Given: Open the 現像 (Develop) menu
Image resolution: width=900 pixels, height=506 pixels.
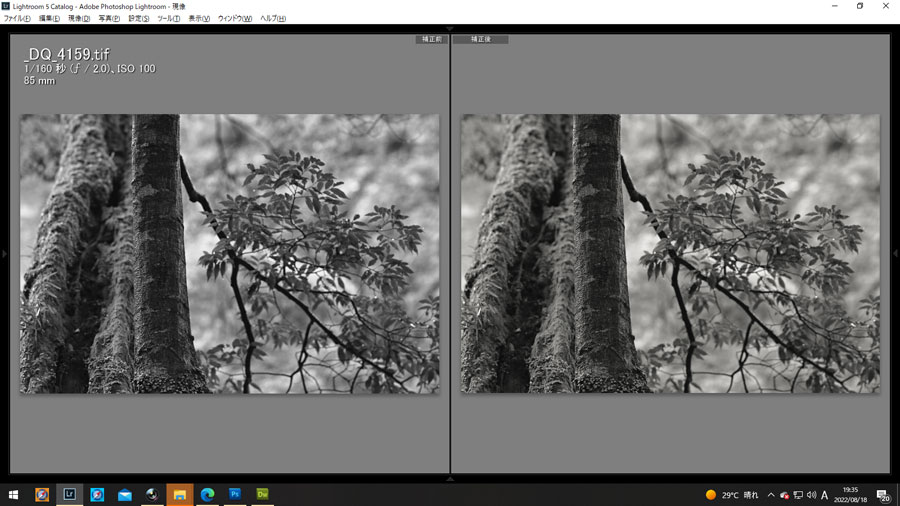Looking at the screenshot, I should pyautogui.click(x=79, y=18).
